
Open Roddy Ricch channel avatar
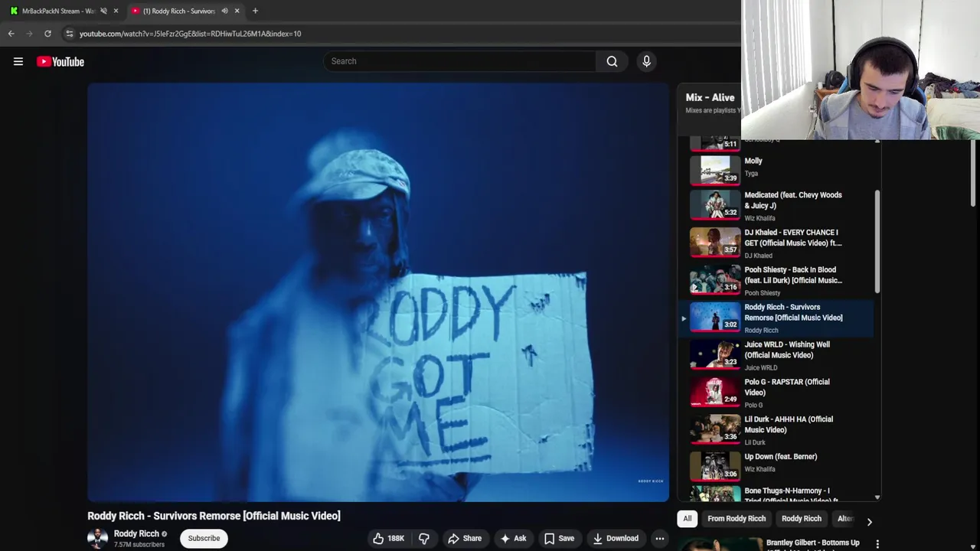[x=98, y=538]
